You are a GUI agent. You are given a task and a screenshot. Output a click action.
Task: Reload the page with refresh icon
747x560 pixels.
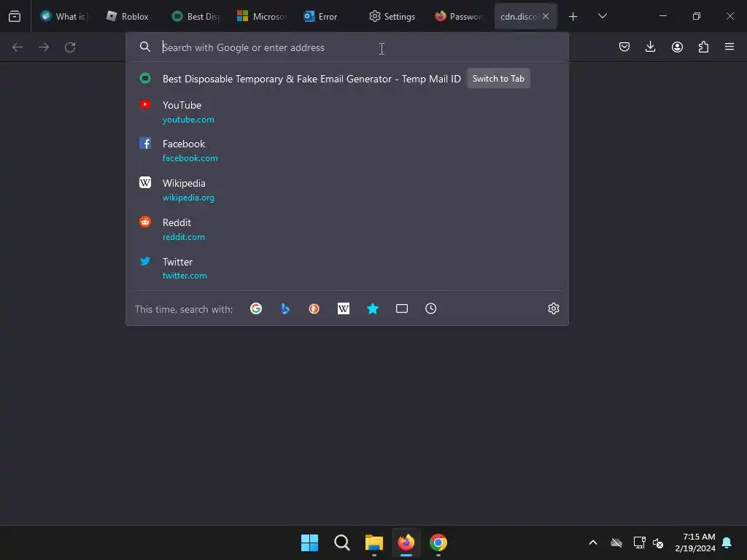70,47
